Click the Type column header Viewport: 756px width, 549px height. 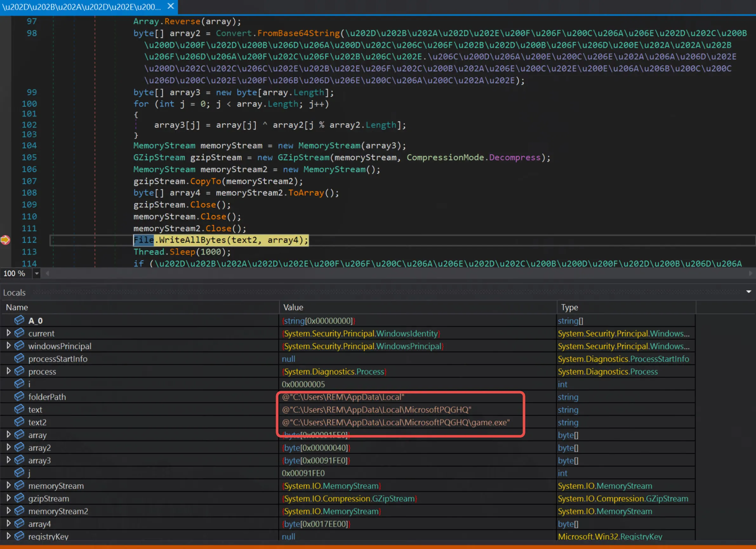(x=569, y=307)
